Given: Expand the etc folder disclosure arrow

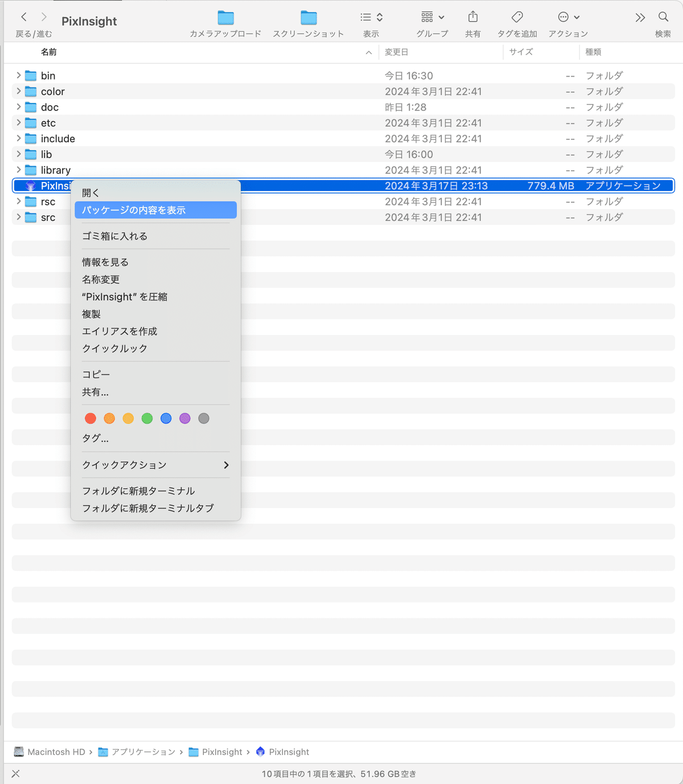Looking at the screenshot, I should [18, 123].
